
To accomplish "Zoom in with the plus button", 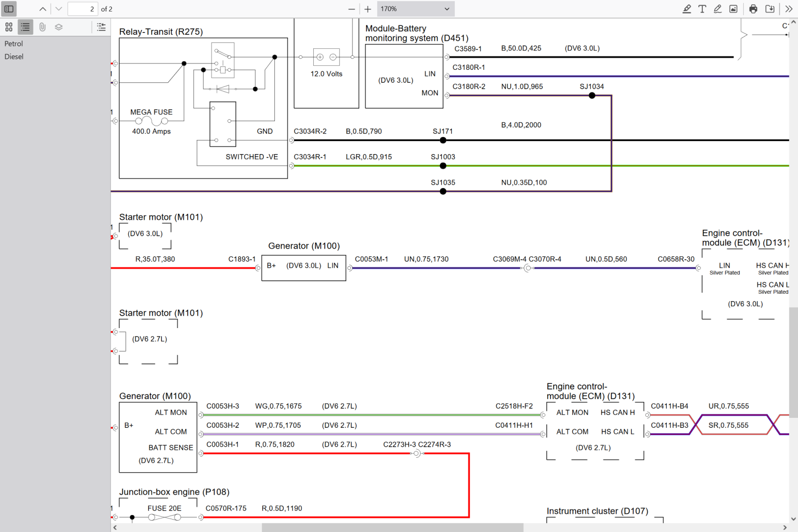I will point(368,9).
